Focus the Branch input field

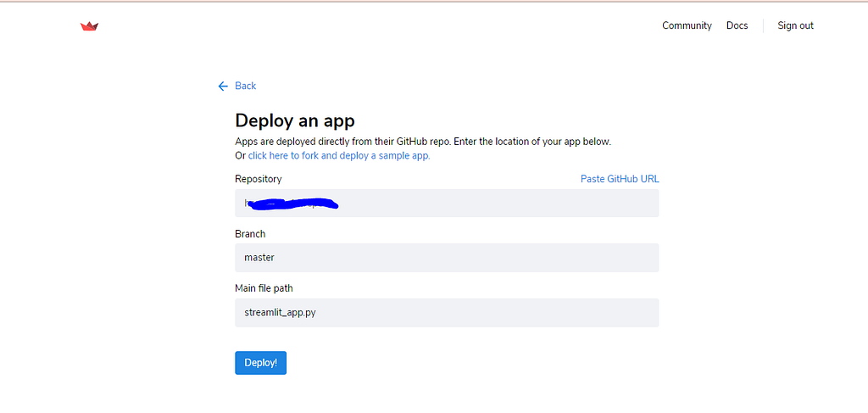447,258
